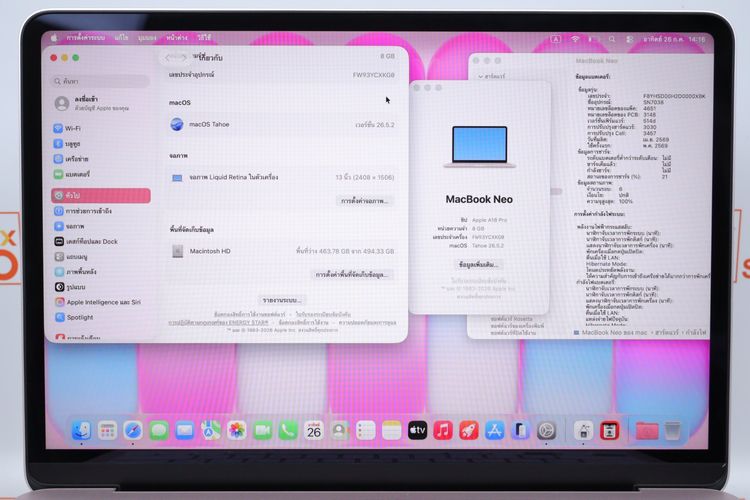Open the Apple menu
The height and width of the screenshot is (500, 750).
tap(54, 38)
